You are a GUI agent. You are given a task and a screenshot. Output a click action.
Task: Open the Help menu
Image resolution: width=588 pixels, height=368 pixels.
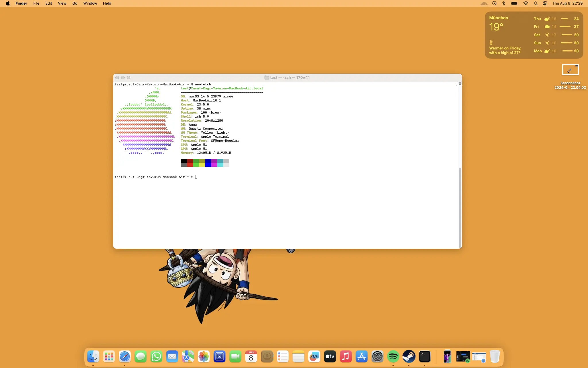click(107, 3)
